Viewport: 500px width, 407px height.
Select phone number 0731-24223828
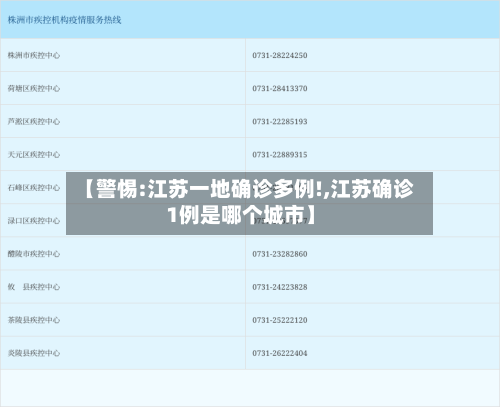[280, 287]
